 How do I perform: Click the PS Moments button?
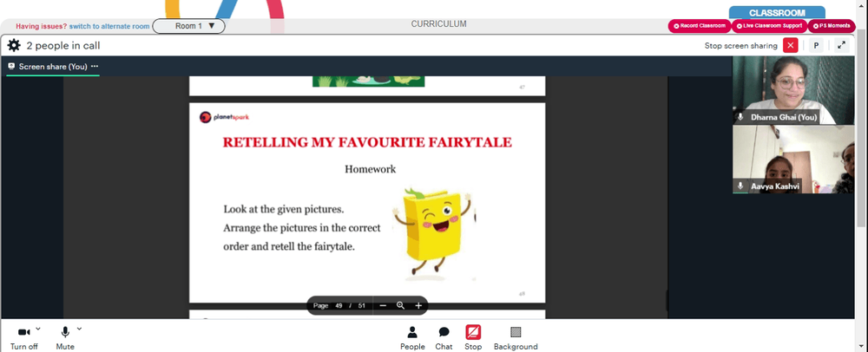coord(832,26)
